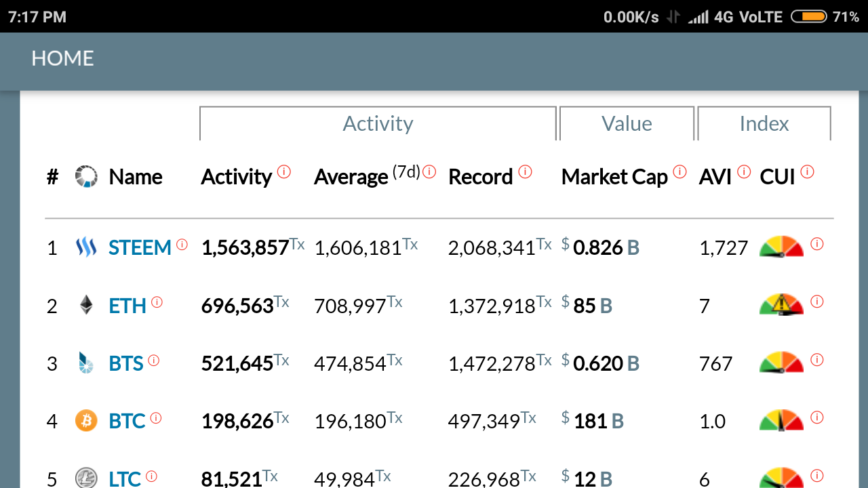Select ETH market cap $85 B

(587, 305)
